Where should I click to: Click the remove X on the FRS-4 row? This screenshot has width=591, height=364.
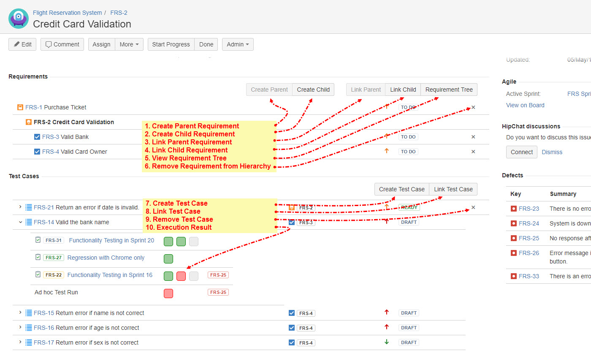click(473, 152)
